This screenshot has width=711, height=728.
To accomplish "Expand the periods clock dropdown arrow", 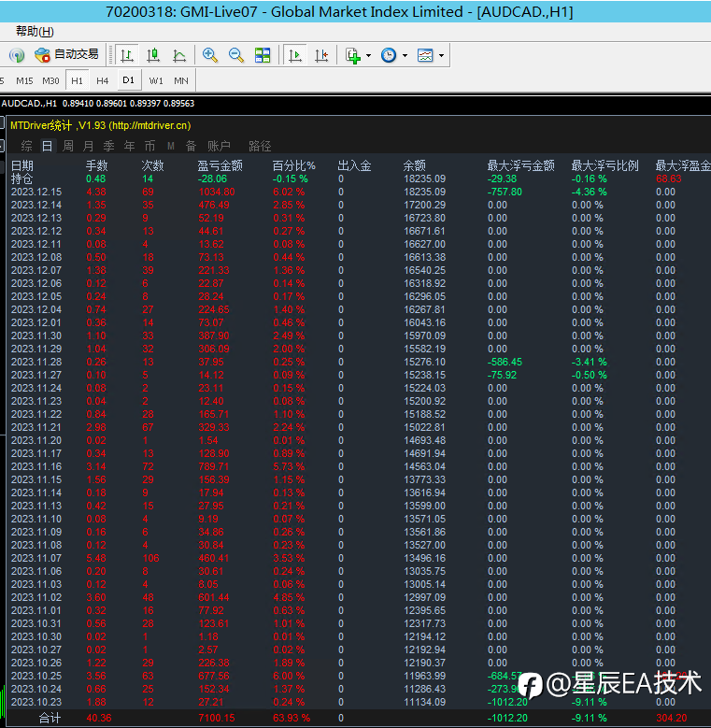I will [x=405, y=56].
